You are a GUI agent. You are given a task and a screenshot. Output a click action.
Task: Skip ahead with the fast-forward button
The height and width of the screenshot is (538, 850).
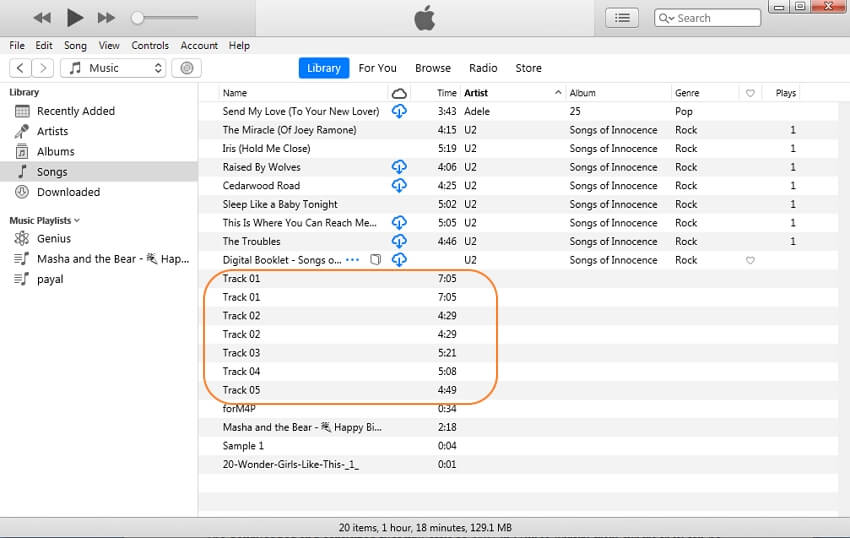pos(106,18)
